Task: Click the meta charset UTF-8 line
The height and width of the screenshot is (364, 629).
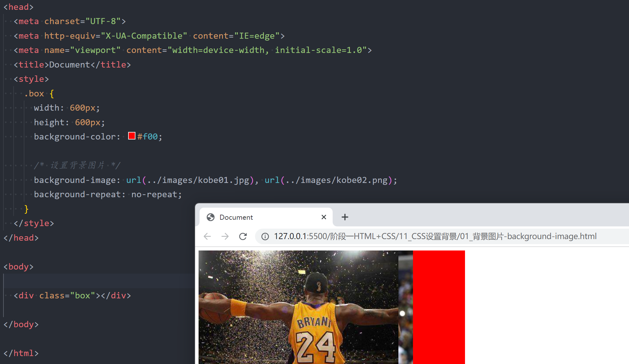Action: click(x=70, y=21)
